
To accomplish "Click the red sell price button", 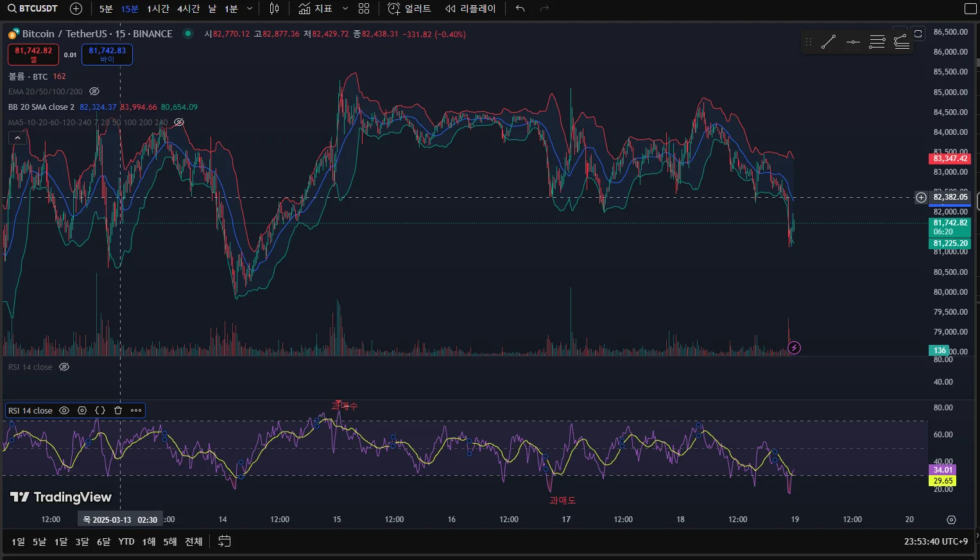I will 33,55.
